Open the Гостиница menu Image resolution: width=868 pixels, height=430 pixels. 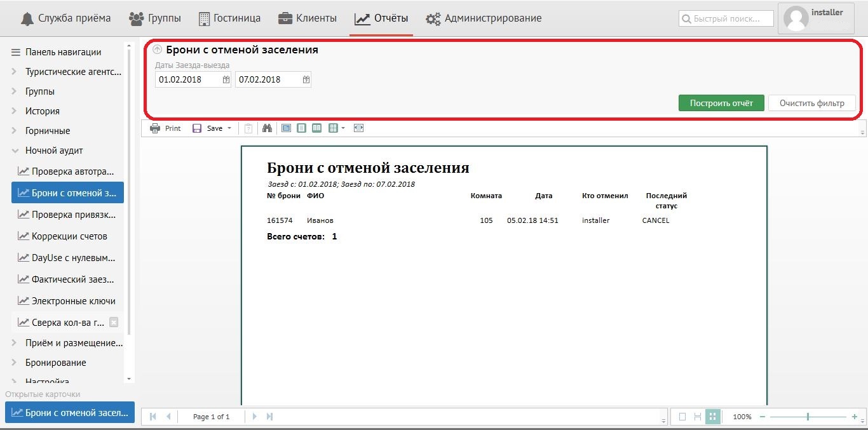coord(229,18)
